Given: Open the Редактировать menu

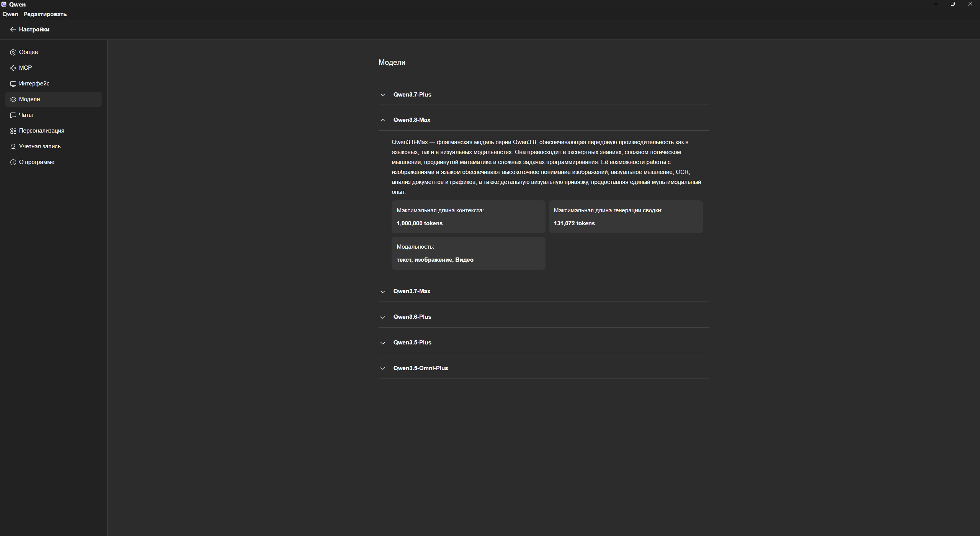Looking at the screenshot, I should pyautogui.click(x=45, y=14).
